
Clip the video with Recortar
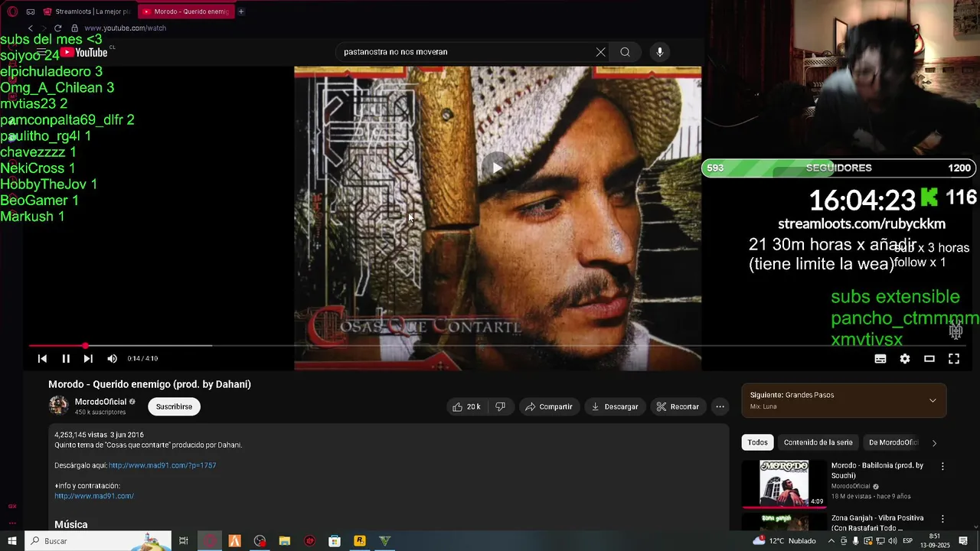click(x=678, y=406)
